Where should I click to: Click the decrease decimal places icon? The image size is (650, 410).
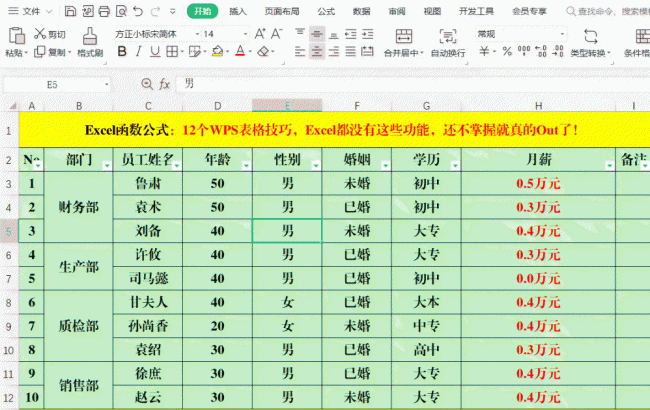[x=558, y=51]
